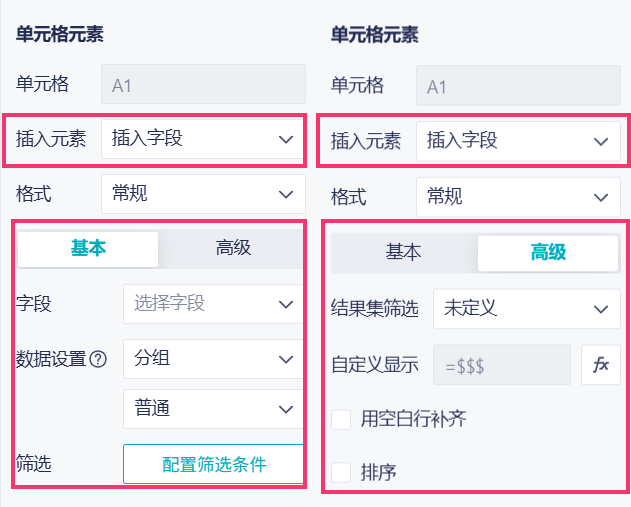The image size is (631, 507).
Task: Click the help icon beside 数据设置
Action: pos(98,359)
